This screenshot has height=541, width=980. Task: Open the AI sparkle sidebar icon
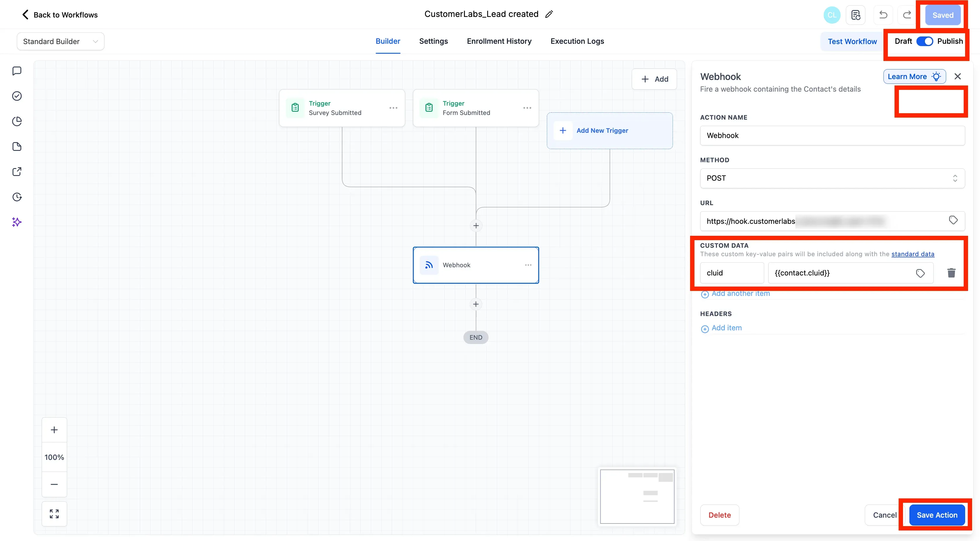17,222
